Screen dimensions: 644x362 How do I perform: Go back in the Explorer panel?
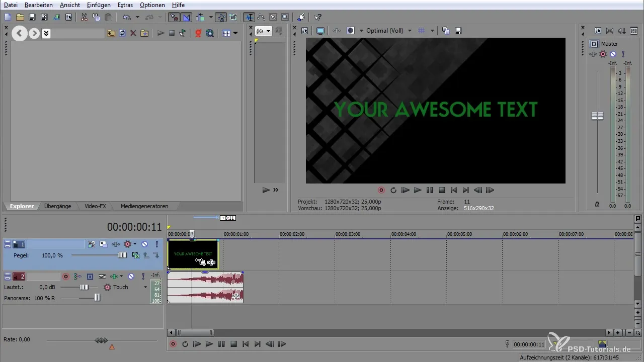tap(20, 33)
